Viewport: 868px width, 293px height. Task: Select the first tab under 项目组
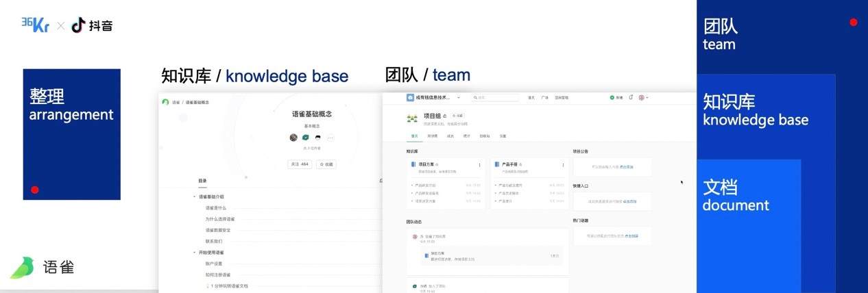[x=415, y=136]
